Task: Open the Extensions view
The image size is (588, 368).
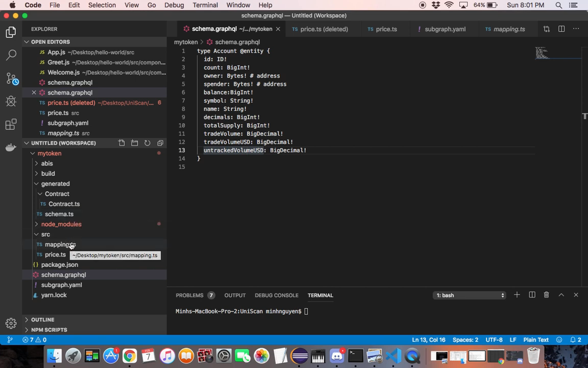Action: point(11,124)
